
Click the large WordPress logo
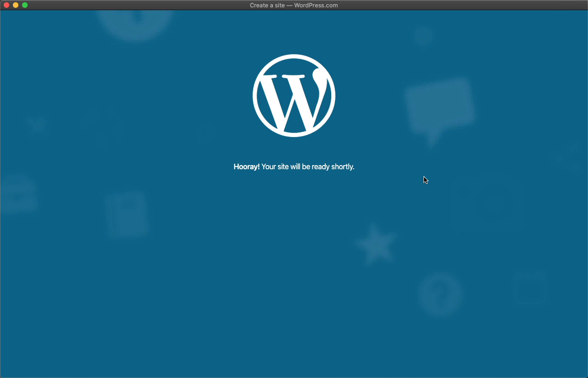294,96
